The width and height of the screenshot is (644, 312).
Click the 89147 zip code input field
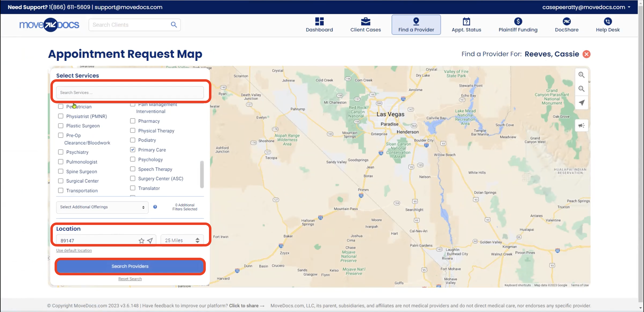click(95, 240)
